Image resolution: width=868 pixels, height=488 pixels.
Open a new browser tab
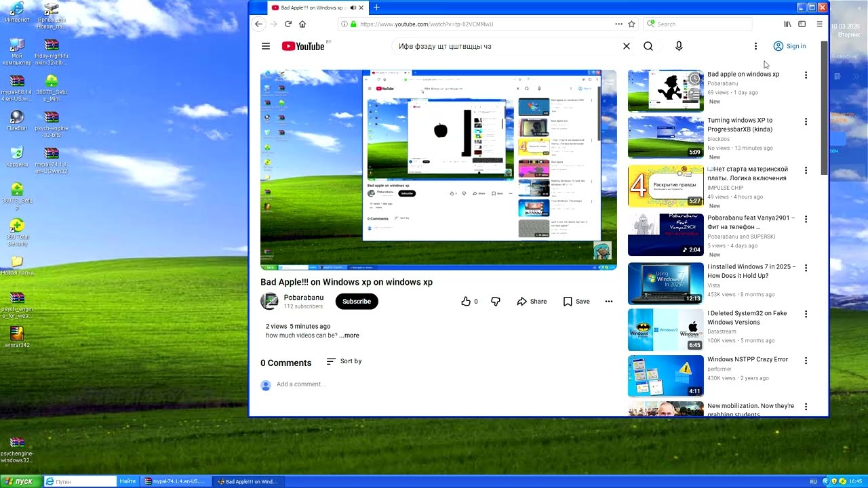point(376,7)
